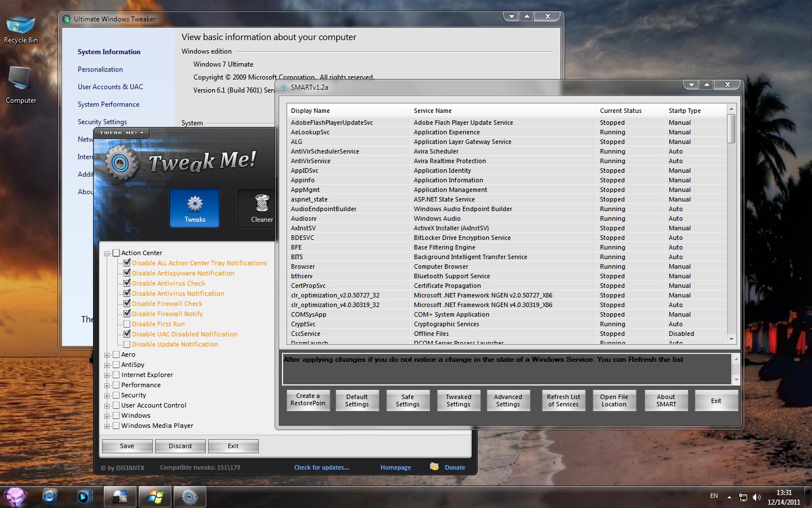Expand the Internet Explorer tree node
812x508 pixels.
click(x=107, y=375)
